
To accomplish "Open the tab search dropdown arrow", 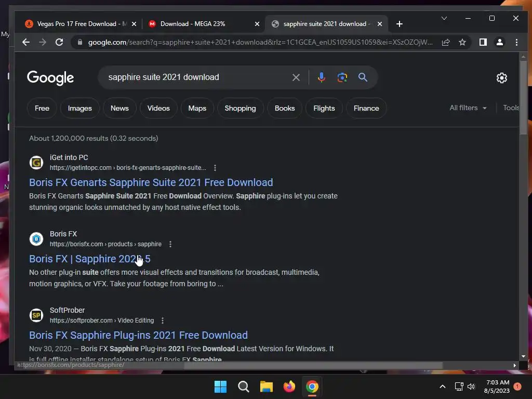I will [444, 18].
